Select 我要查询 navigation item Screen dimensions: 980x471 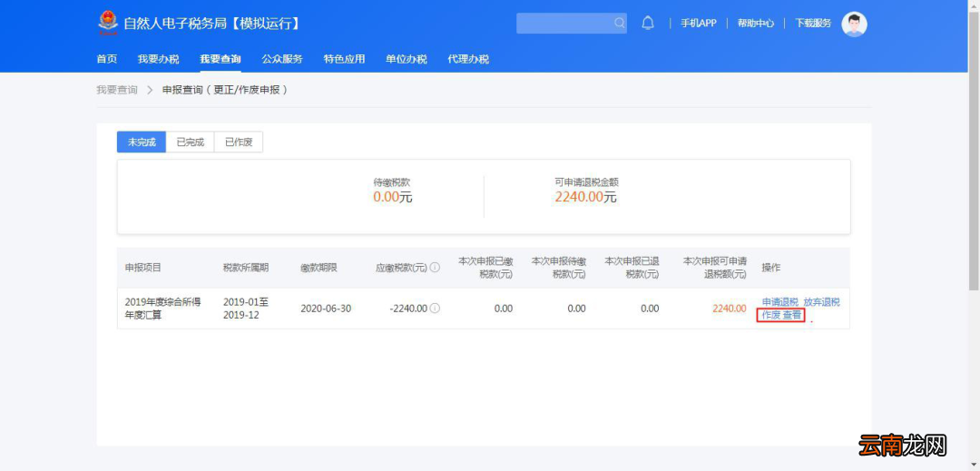coord(220,59)
